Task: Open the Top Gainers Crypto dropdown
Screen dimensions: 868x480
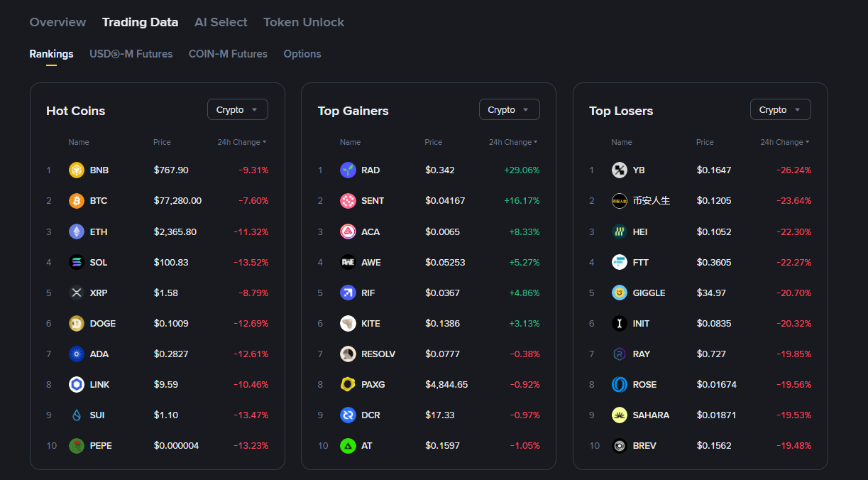Action: pyautogui.click(x=509, y=110)
